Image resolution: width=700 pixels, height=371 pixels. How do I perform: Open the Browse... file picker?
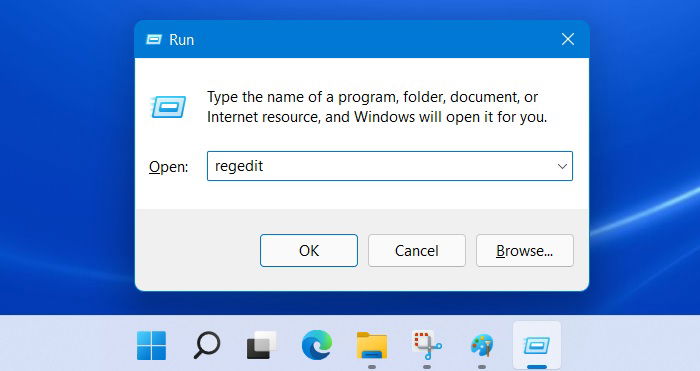click(x=525, y=250)
